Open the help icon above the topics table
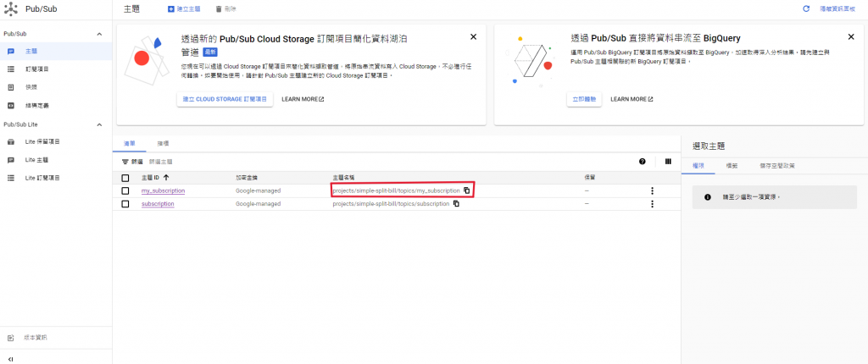Screen dimensions: 868x364 coord(643,162)
